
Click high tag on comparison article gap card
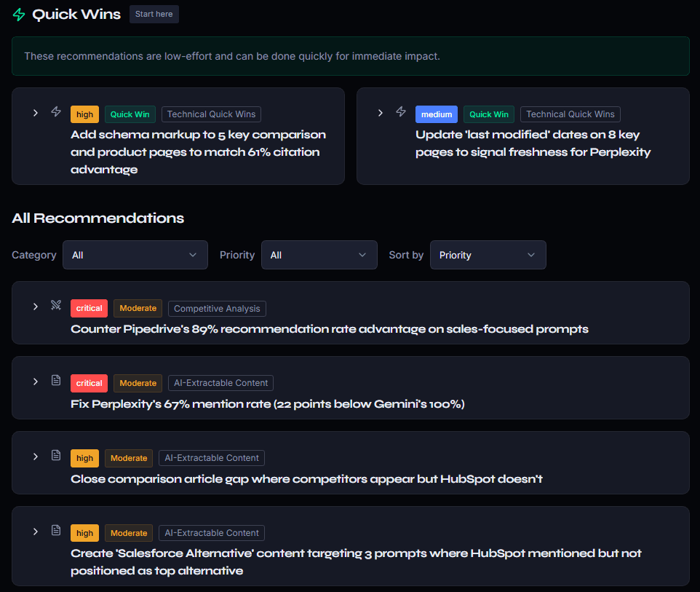[85, 459]
